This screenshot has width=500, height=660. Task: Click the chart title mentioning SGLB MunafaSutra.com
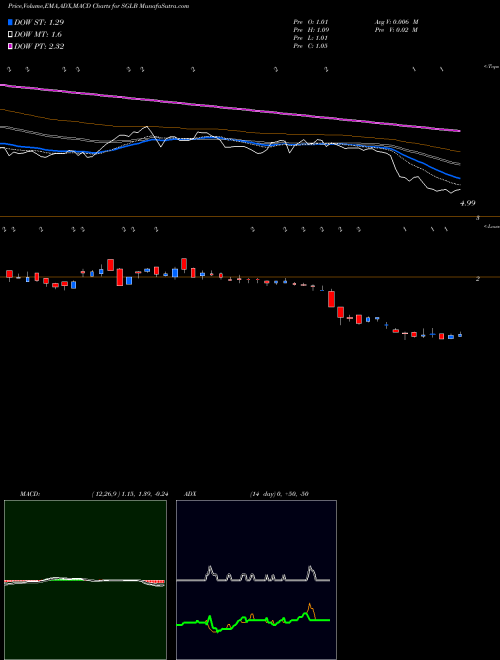coord(98,6)
